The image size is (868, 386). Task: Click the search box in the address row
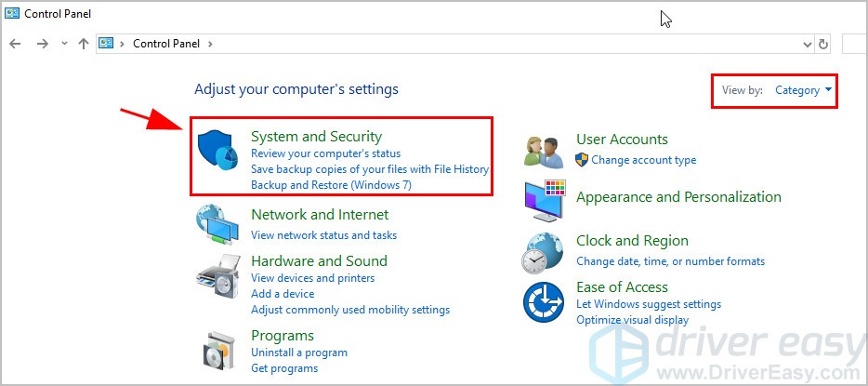[854, 44]
